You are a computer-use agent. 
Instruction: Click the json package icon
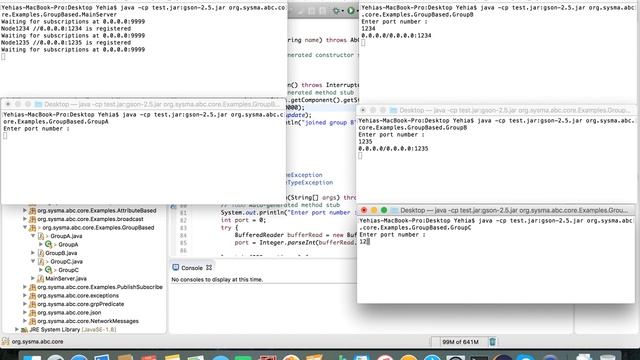(x=32, y=313)
